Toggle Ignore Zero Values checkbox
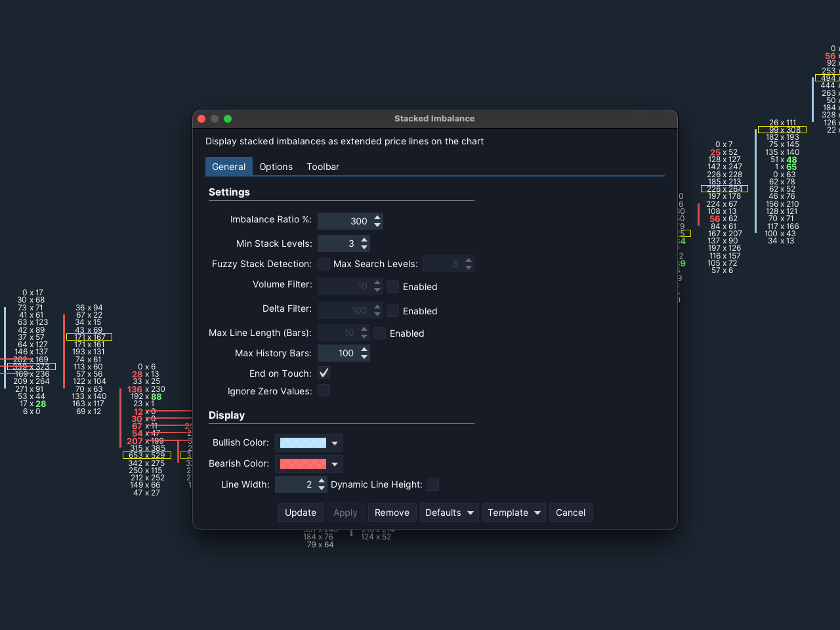Image resolution: width=840 pixels, height=630 pixels. click(324, 390)
